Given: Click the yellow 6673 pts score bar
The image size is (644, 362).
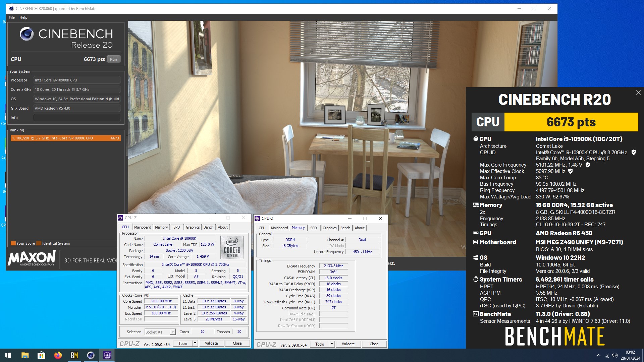Looking at the screenshot, I should pyautogui.click(x=571, y=122).
